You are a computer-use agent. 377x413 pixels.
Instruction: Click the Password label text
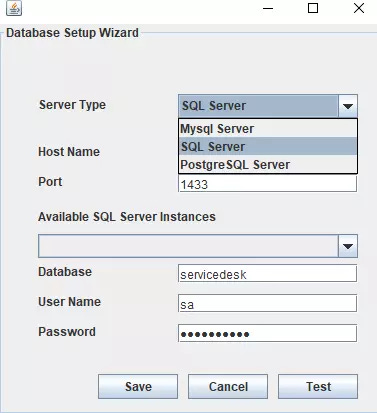pos(67,332)
